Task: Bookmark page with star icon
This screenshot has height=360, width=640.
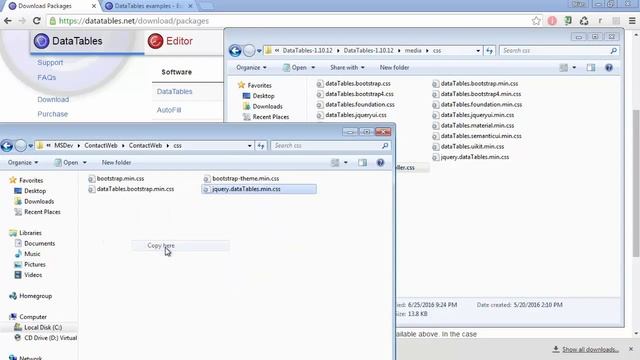Action: [536, 21]
